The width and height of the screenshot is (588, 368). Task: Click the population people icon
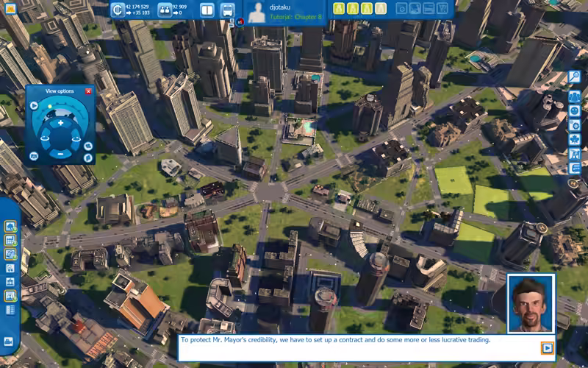[x=165, y=10]
